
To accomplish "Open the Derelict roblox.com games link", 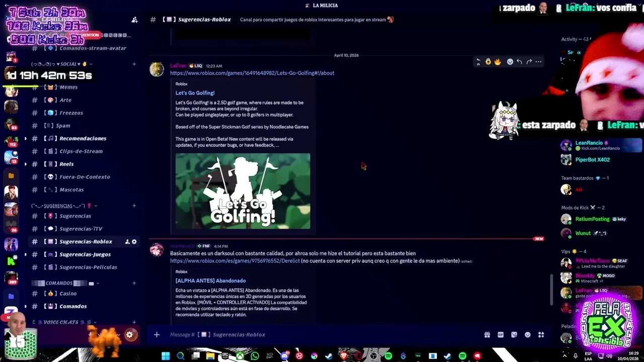I will (235, 261).
